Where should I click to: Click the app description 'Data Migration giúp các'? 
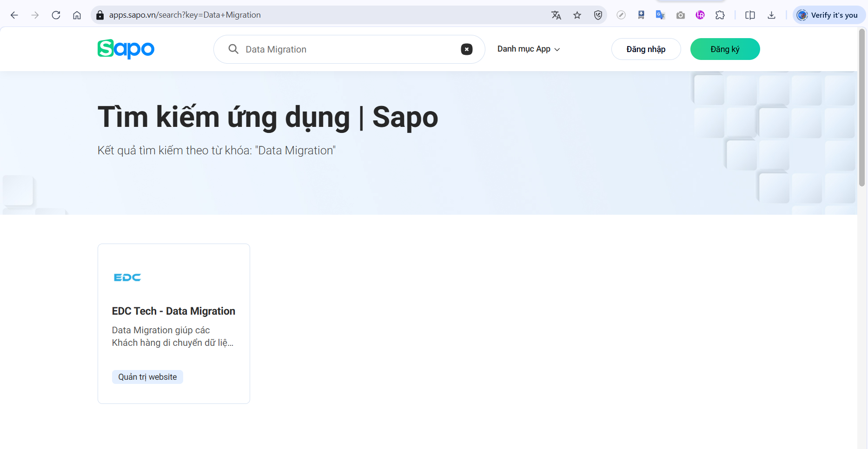coord(161,330)
